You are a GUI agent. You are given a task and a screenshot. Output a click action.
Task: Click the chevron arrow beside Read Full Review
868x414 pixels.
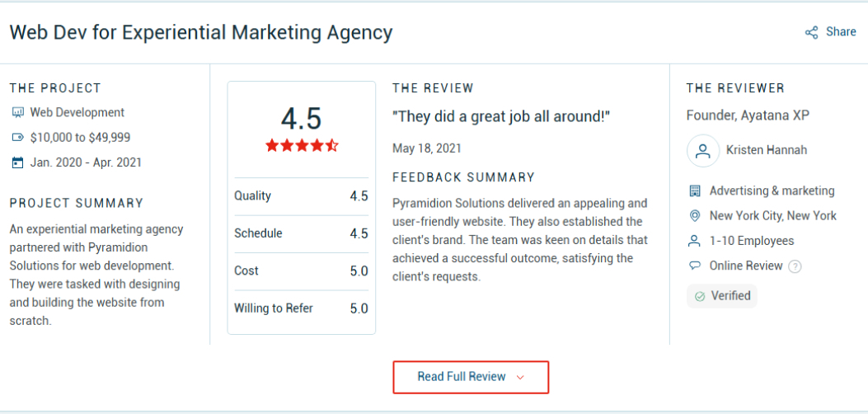click(520, 378)
